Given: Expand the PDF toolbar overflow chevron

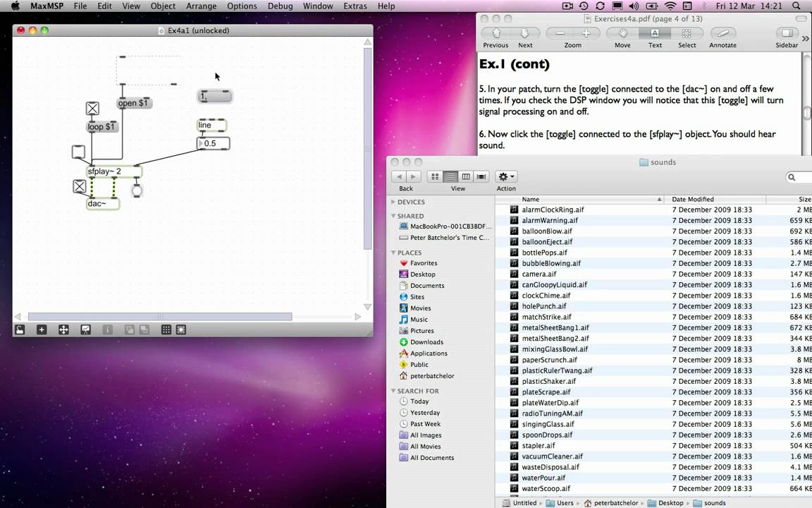Looking at the screenshot, I should pyautogui.click(x=805, y=38).
